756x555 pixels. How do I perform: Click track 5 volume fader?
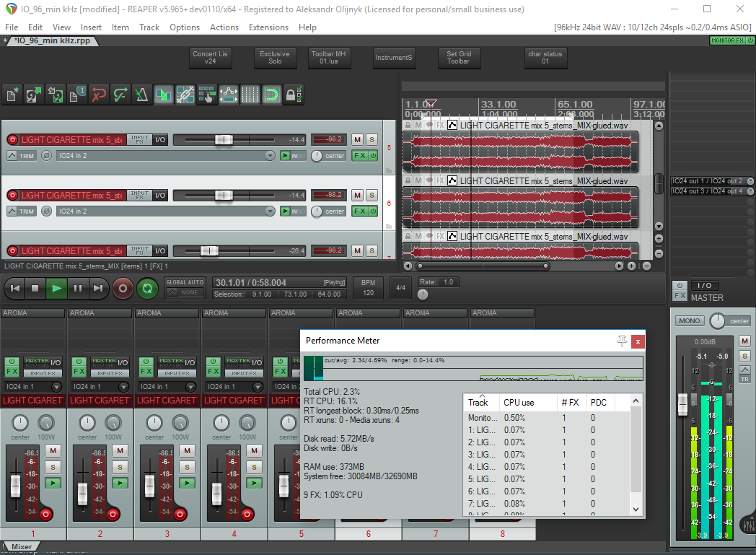pos(223,140)
